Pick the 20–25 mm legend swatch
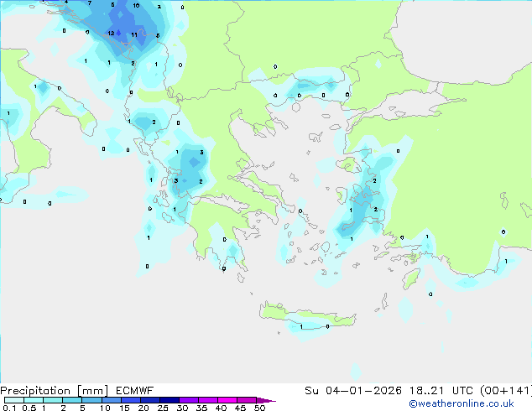Viewport: 532px width, 411px height. coord(149,400)
